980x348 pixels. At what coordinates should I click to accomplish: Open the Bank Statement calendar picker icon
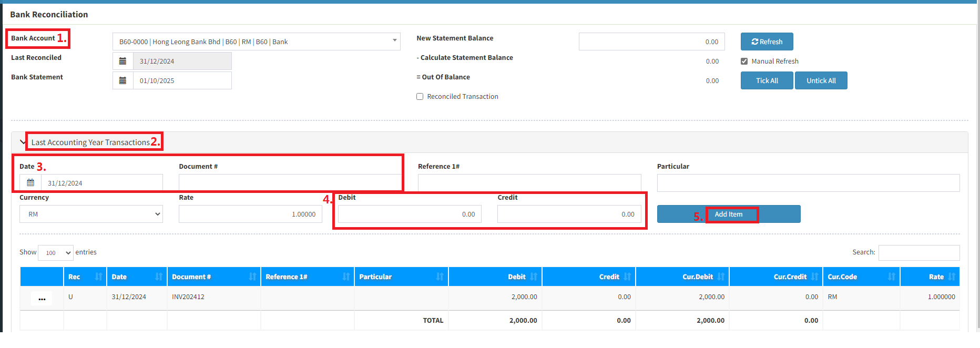(122, 81)
